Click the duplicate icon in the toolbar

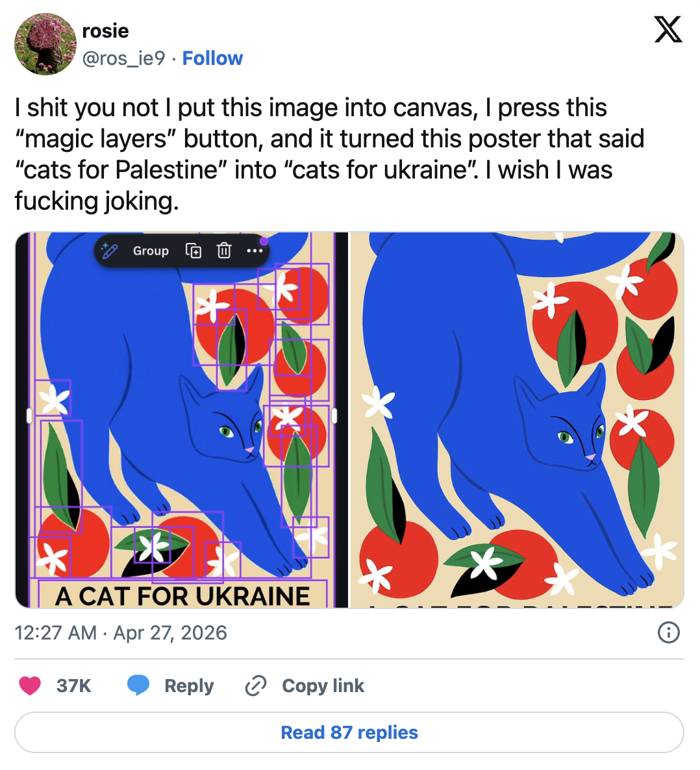(x=194, y=251)
